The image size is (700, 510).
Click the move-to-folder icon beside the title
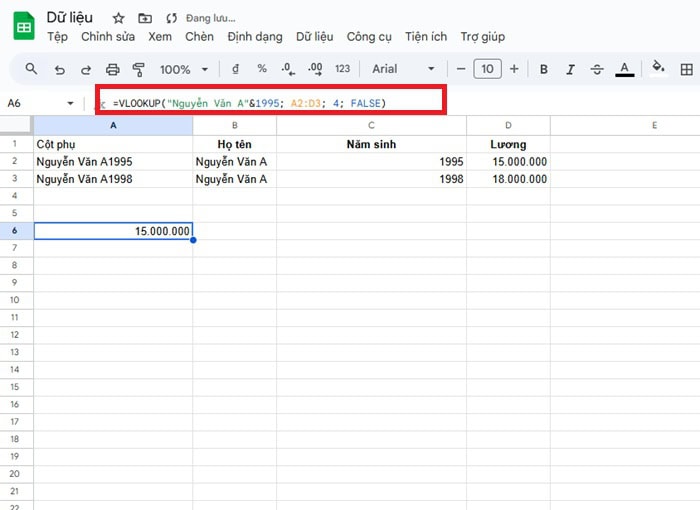[x=145, y=19]
